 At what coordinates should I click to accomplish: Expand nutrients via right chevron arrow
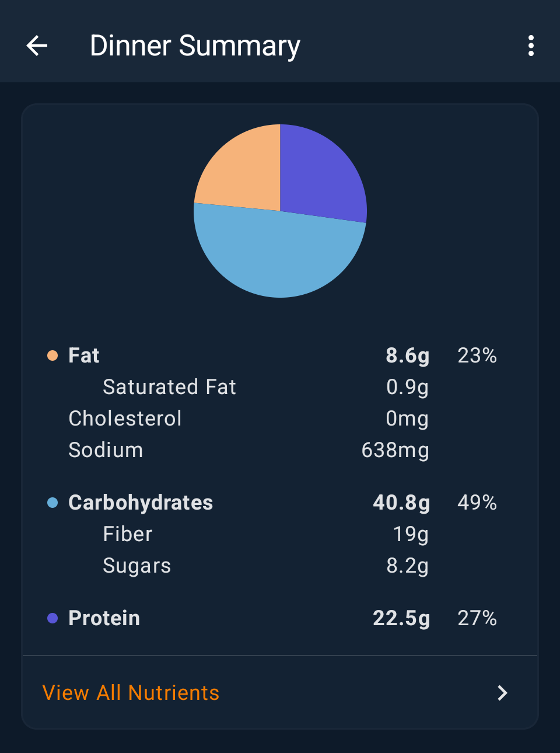(x=502, y=693)
